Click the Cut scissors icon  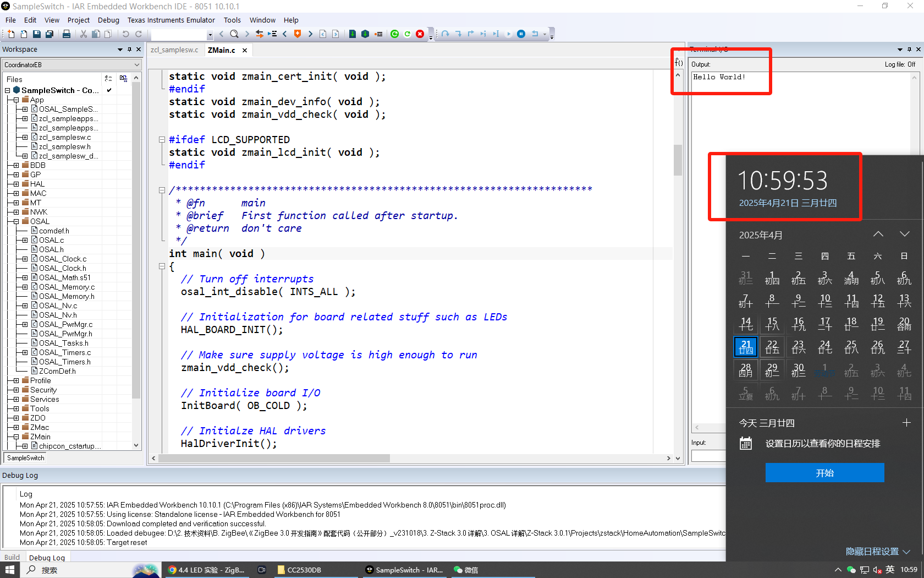(x=84, y=34)
